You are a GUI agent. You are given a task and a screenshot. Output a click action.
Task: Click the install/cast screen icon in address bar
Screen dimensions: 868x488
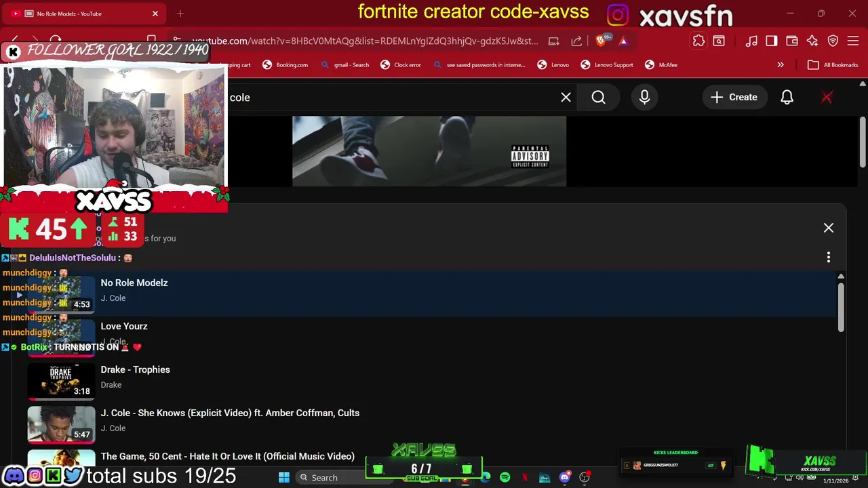[554, 41]
